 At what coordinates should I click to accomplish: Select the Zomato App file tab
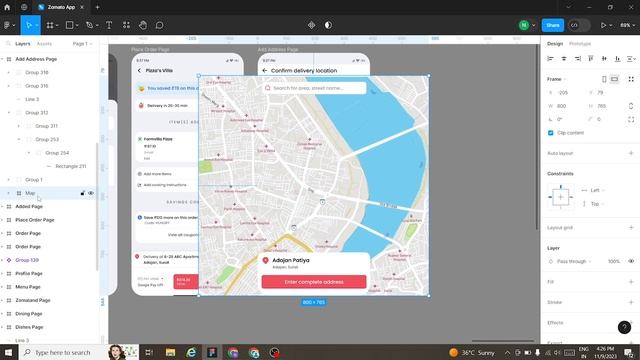pyautogui.click(x=61, y=7)
